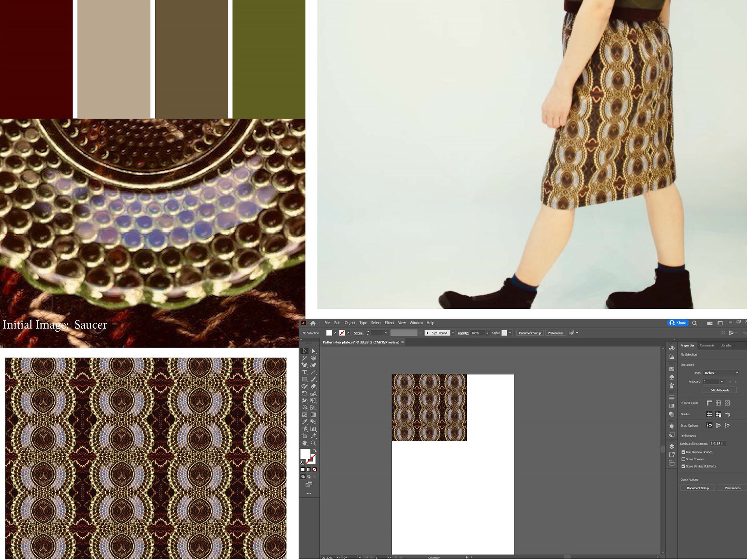Open the Units dropdown set to Inches
The width and height of the screenshot is (747, 560).
[721, 373]
